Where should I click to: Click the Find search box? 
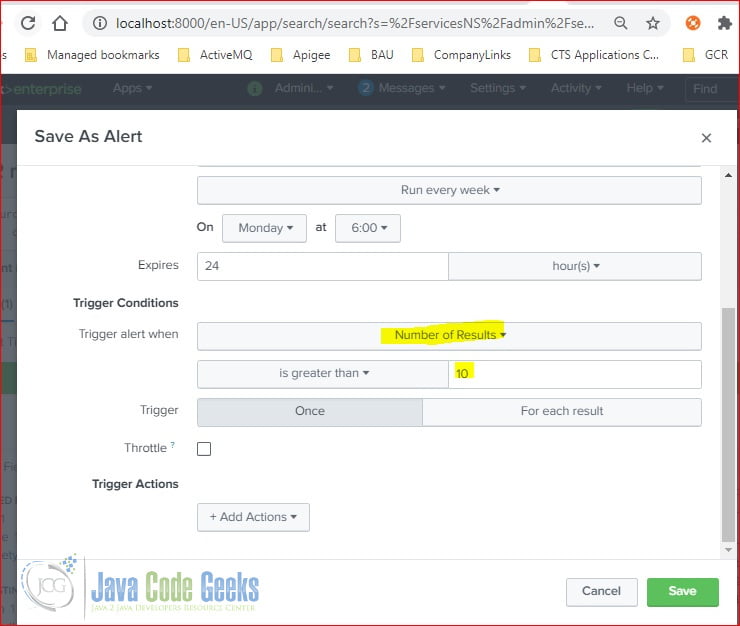pyautogui.click(x=712, y=88)
